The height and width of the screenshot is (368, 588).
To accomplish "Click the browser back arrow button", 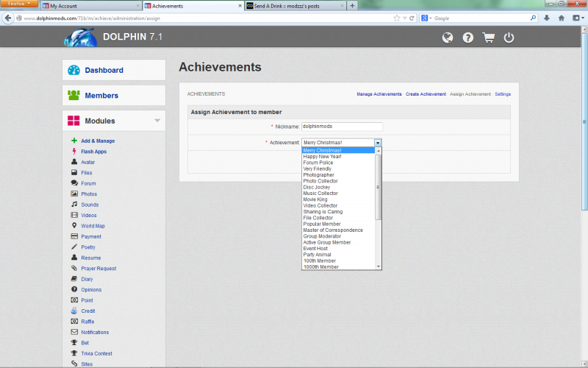I will (8, 18).
